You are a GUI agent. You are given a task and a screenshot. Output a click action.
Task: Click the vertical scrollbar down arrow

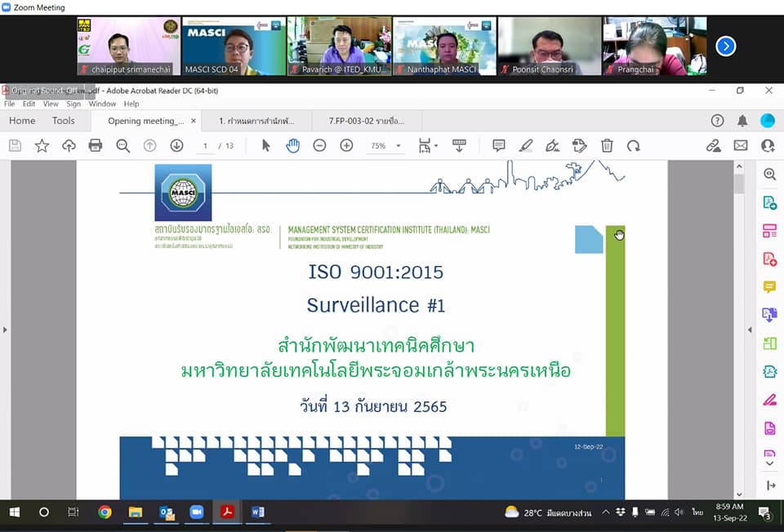pyautogui.click(x=739, y=494)
